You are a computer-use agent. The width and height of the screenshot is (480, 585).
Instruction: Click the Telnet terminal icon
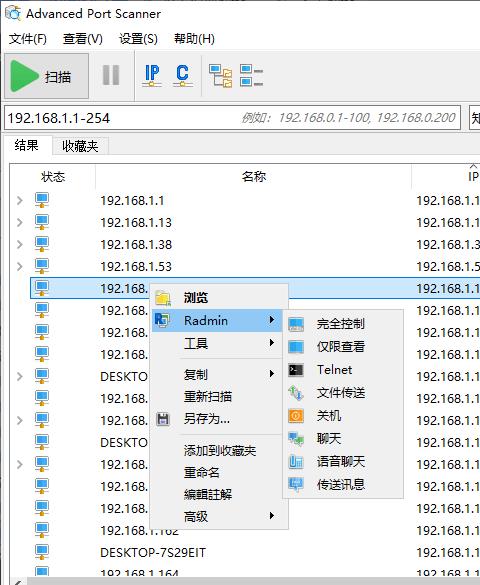[296, 370]
